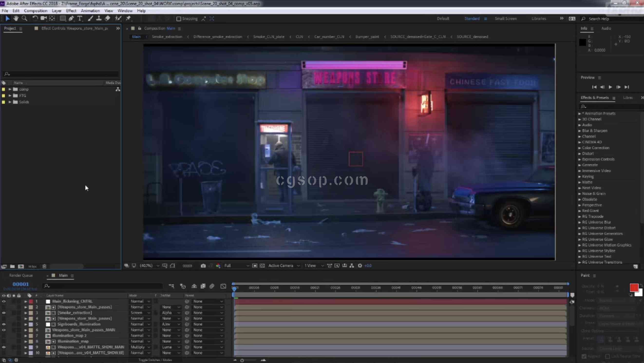This screenshot has height=363, width=644.
Task: Select the Pen tool
Action: click(x=71, y=18)
